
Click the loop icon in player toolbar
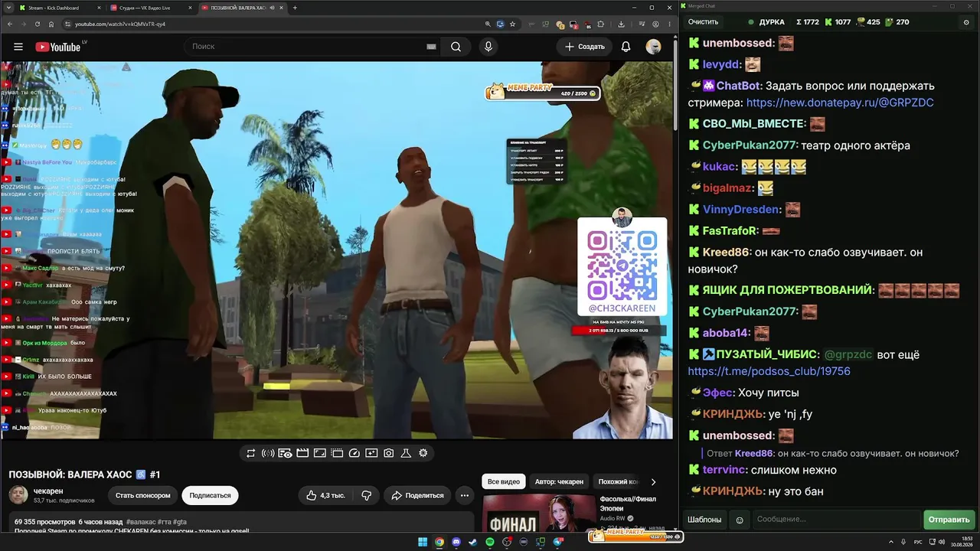coord(250,453)
